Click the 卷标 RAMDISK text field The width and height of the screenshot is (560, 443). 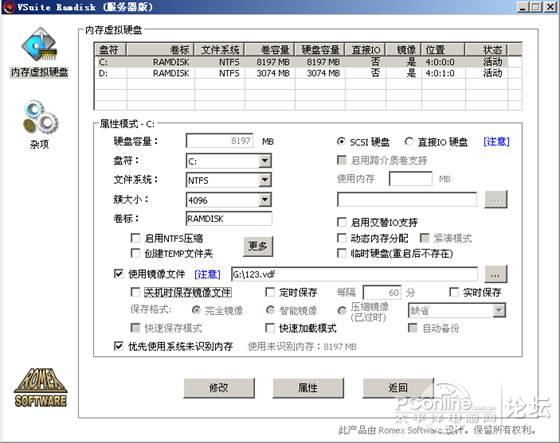229,219
